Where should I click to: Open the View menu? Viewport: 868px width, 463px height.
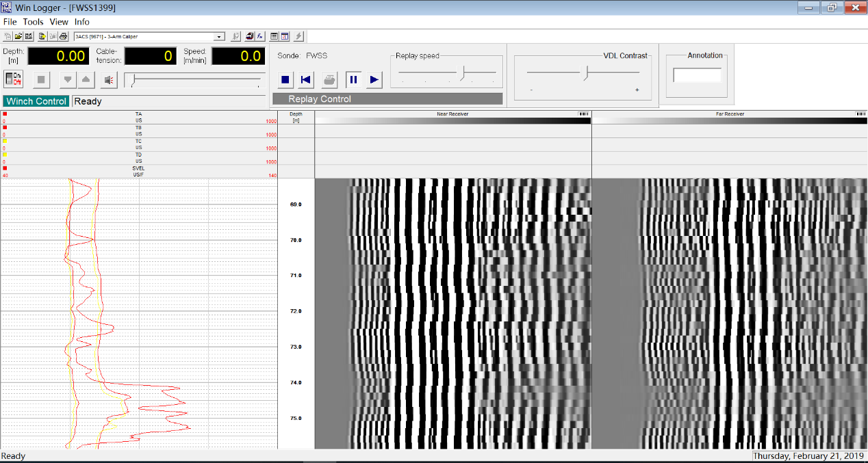pos(59,22)
